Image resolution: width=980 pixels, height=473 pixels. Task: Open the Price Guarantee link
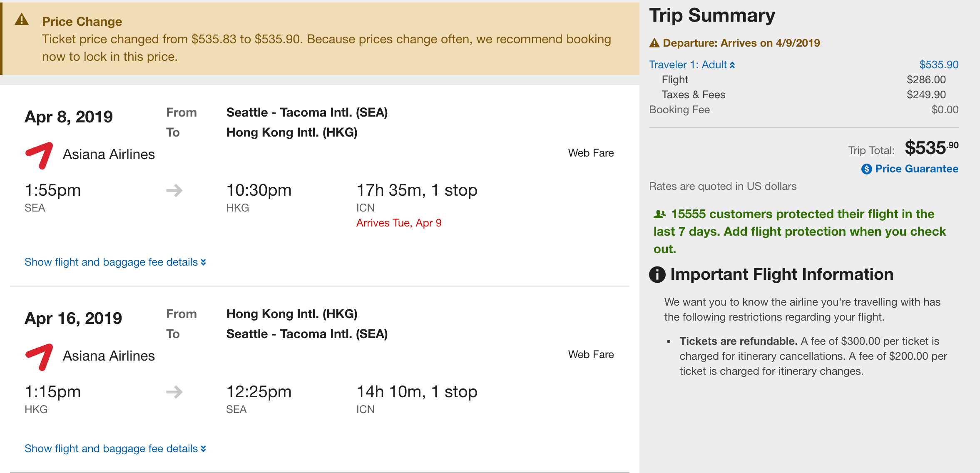tap(916, 169)
